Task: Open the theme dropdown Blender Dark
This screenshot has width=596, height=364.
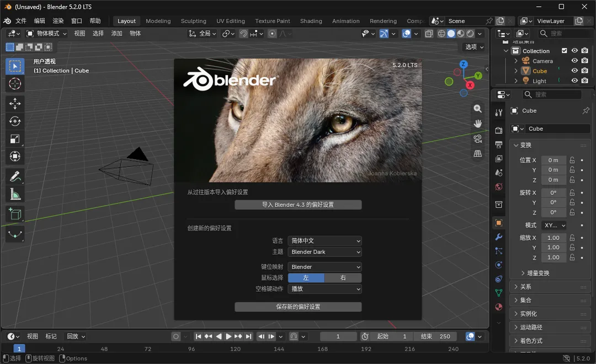Action: pyautogui.click(x=324, y=252)
